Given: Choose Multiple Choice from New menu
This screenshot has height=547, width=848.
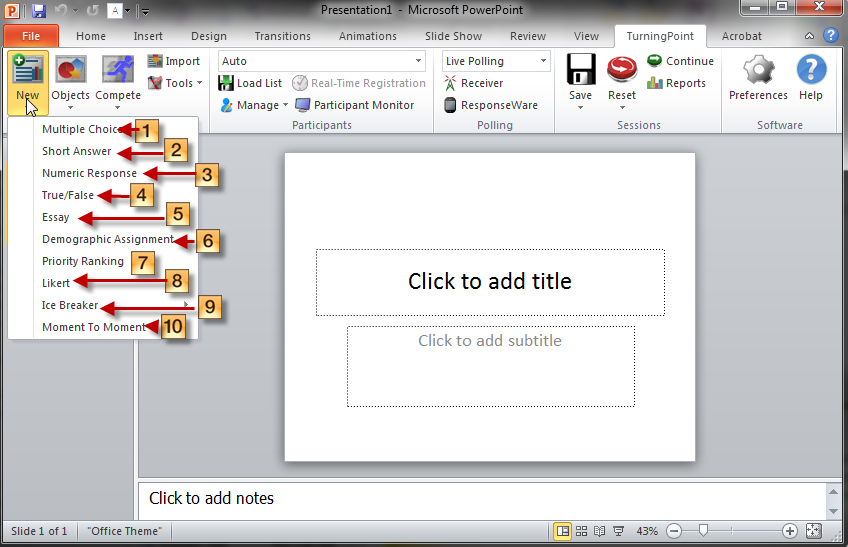Looking at the screenshot, I should (x=103, y=129).
